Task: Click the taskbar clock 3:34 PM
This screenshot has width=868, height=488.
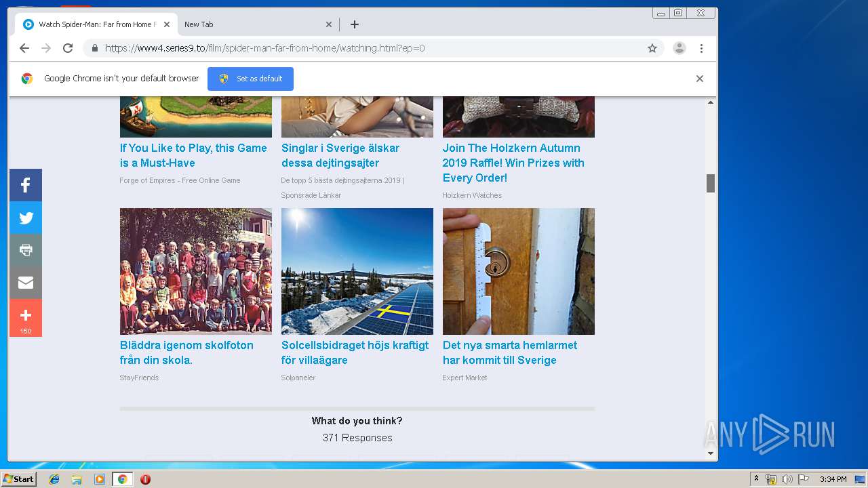Action: (833, 479)
